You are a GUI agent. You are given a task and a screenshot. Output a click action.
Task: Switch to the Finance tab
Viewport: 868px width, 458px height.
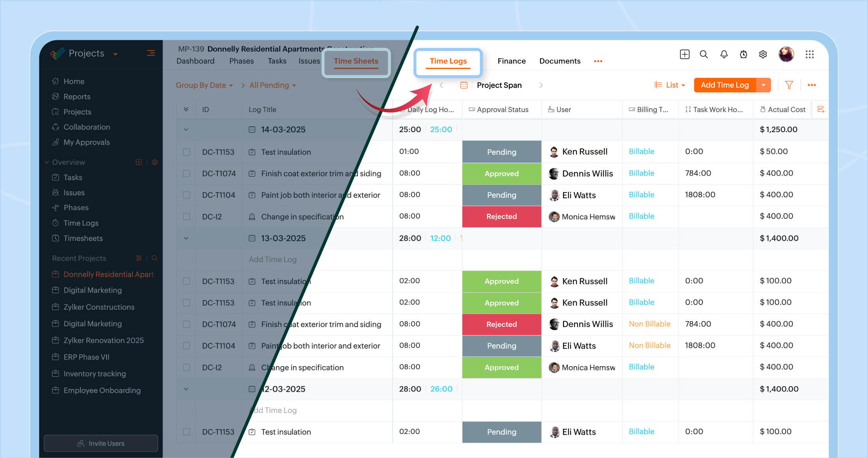(x=511, y=61)
